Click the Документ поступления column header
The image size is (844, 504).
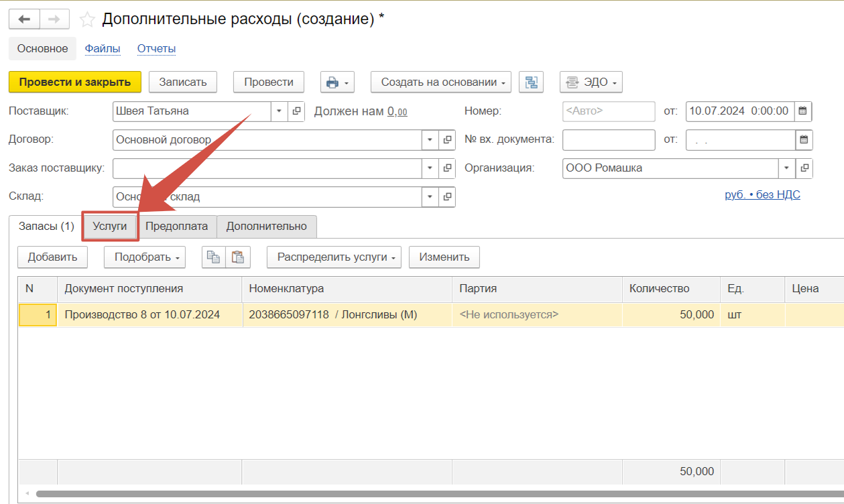[x=149, y=289]
